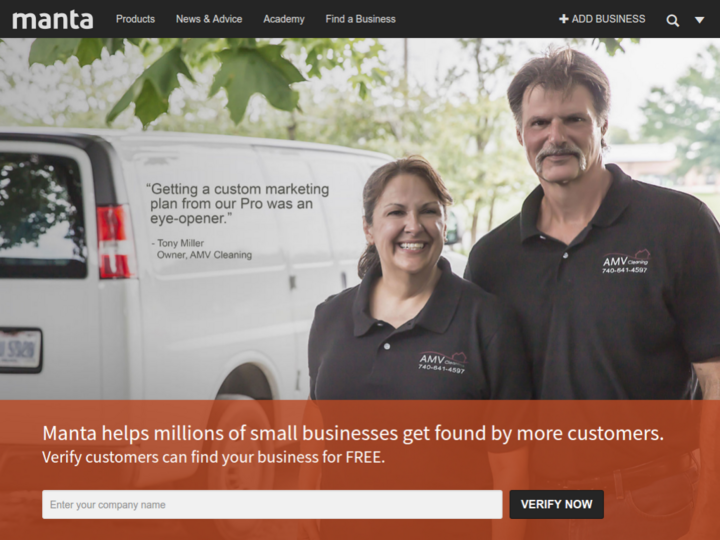Click the Manta helps millions headline

[353, 433]
